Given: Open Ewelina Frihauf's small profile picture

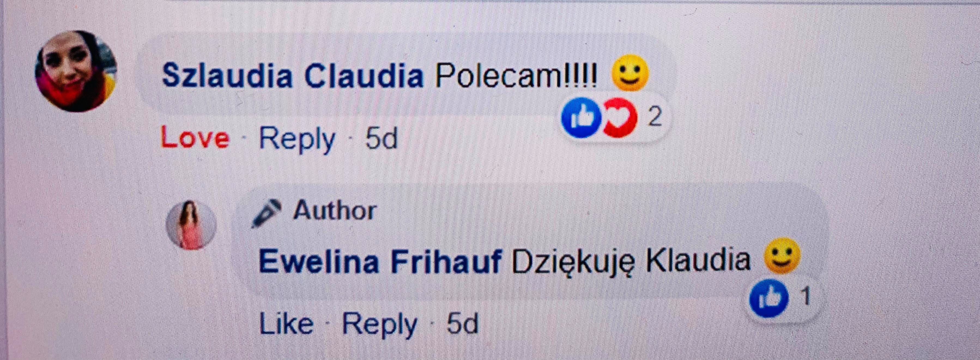Looking at the screenshot, I should (191, 225).
